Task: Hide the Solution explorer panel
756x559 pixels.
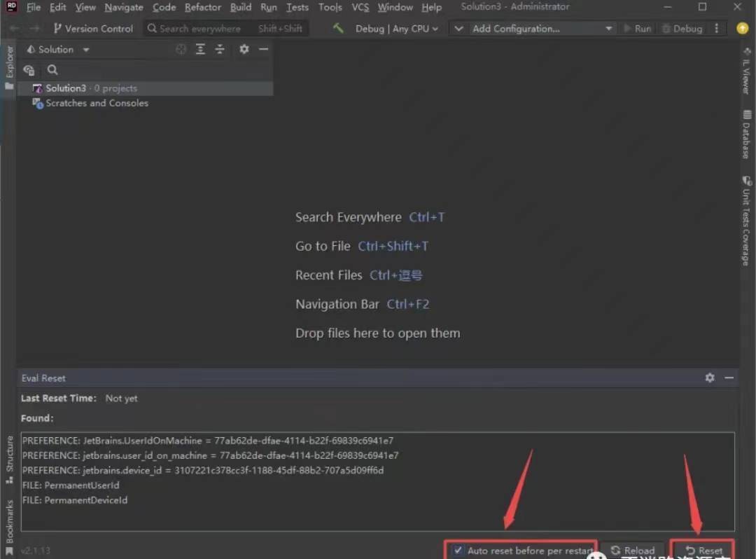Action: click(263, 49)
